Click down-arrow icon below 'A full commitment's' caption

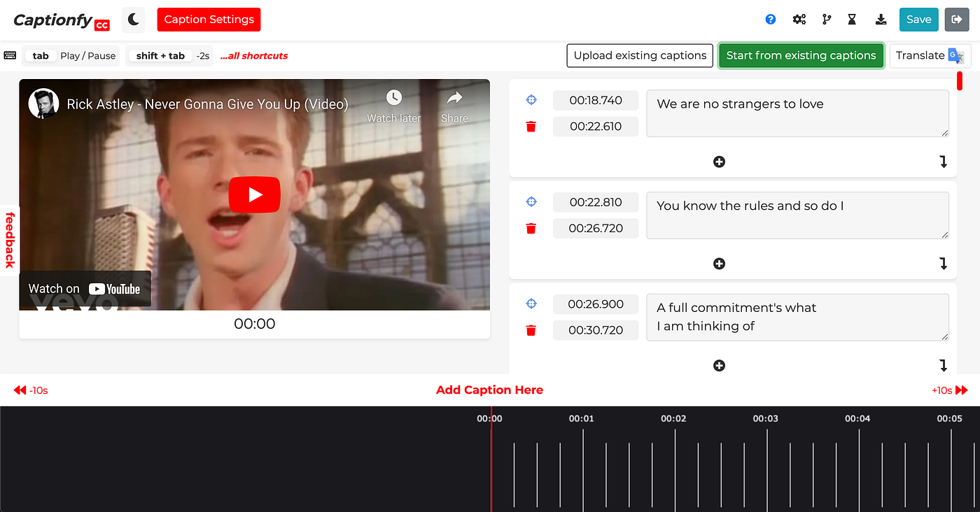943,365
